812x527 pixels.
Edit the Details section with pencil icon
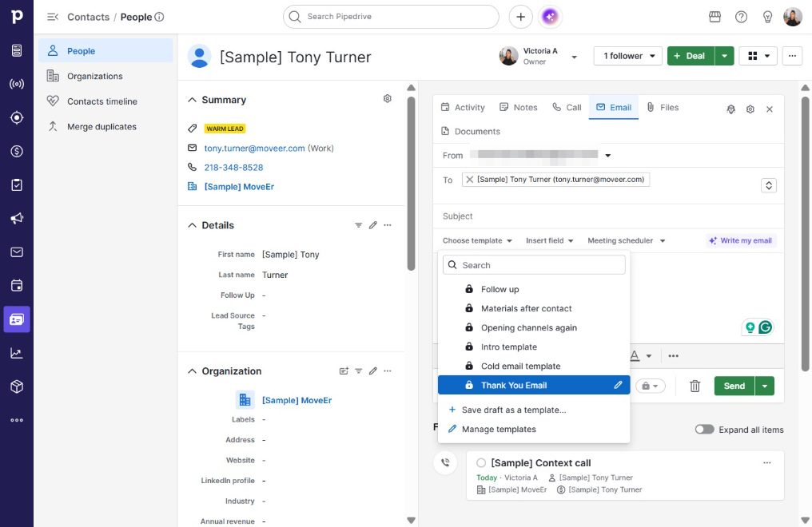(373, 225)
